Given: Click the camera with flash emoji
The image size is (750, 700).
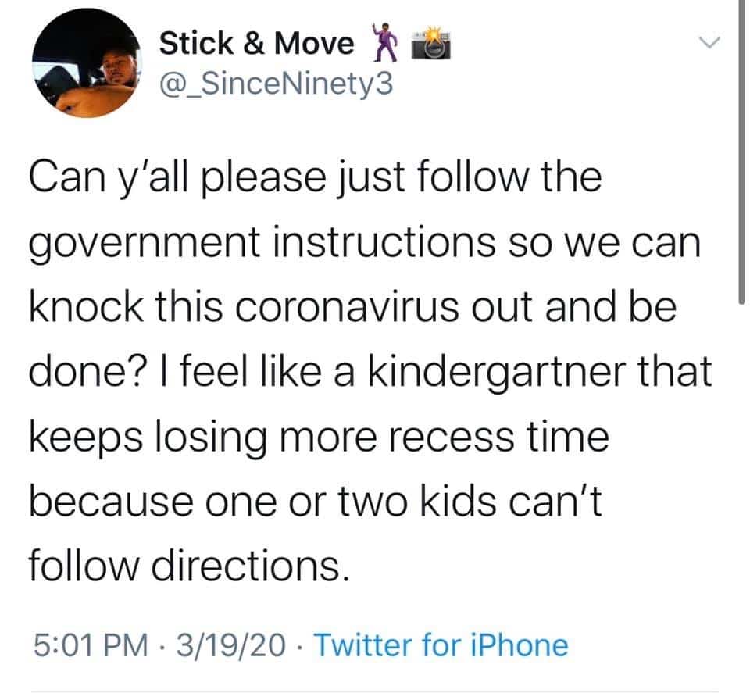Looking at the screenshot, I should [x=431, y=44].
